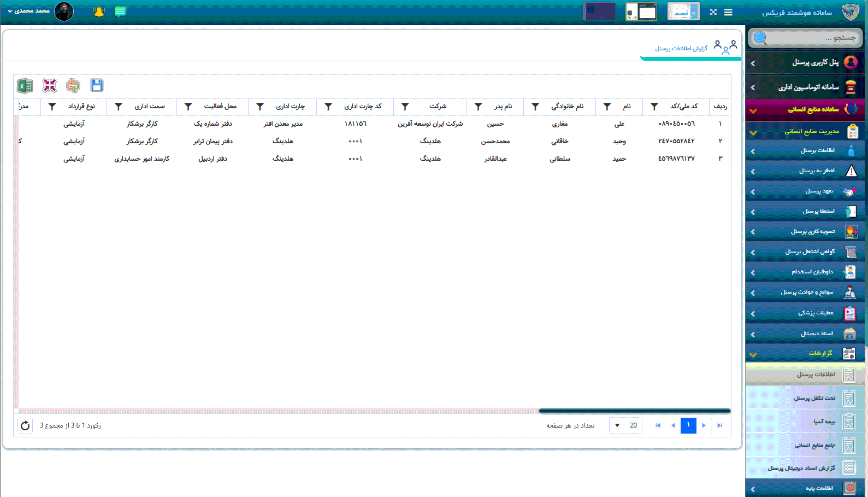Click the blue floppy disk save icon
The height and width of the screenshot is (497, 868).
(97, 85)
